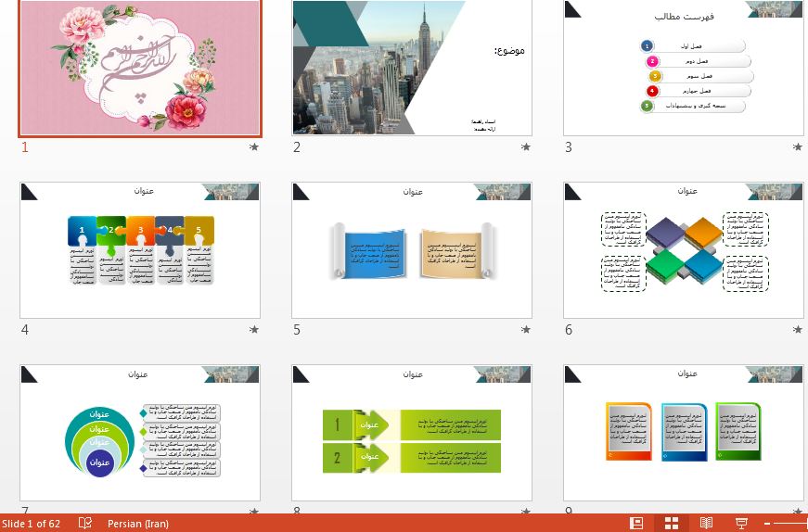Click transition star icon under slide 1
This screenshot has height=532, width=808.
pyautogui.click(x=254, y=147)
